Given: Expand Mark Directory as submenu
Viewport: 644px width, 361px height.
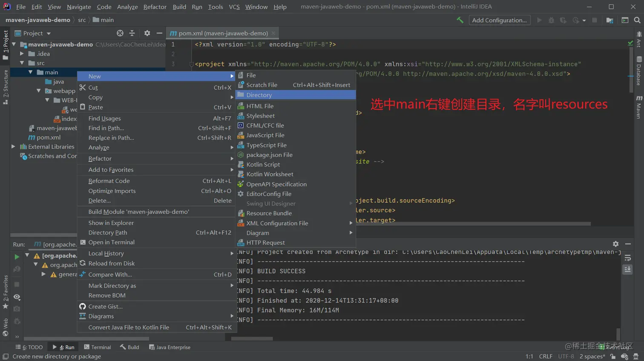Looking at the screenshot, I should click(x=156, y=286).
